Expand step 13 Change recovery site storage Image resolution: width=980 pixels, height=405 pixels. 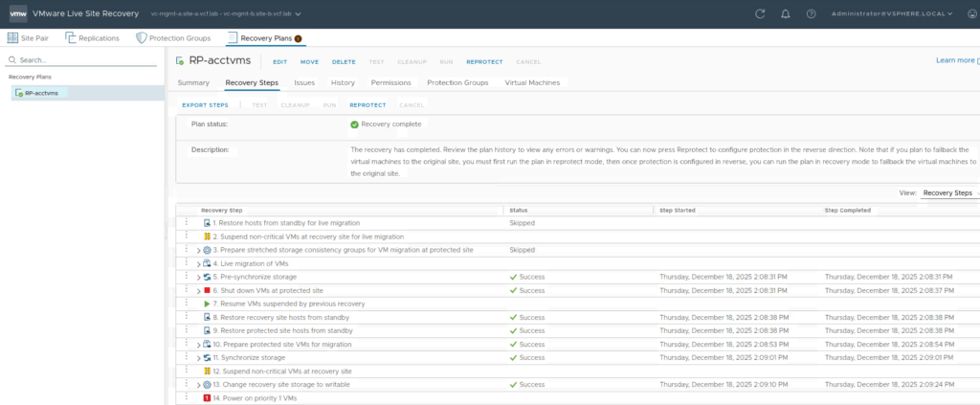[199, 385]
